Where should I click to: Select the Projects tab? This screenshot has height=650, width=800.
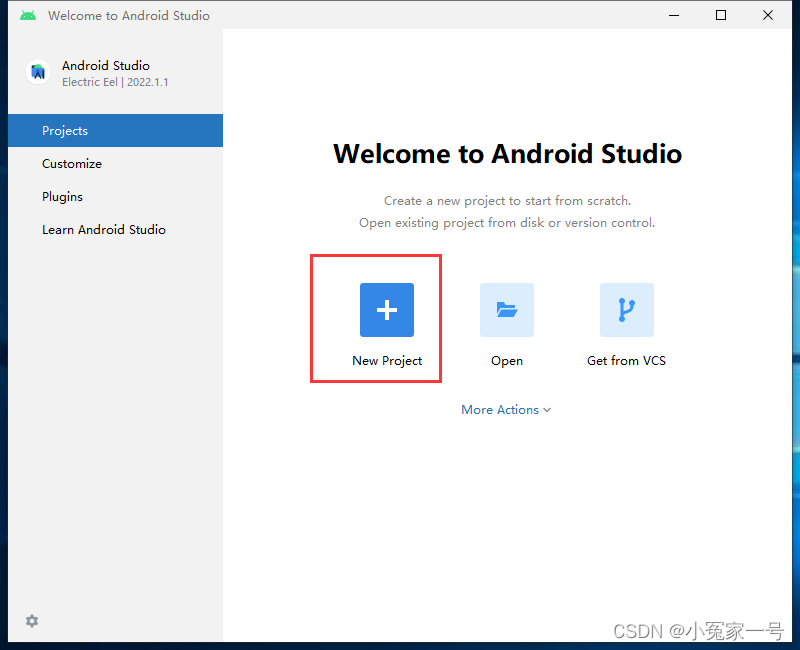[x=115, y=131]
